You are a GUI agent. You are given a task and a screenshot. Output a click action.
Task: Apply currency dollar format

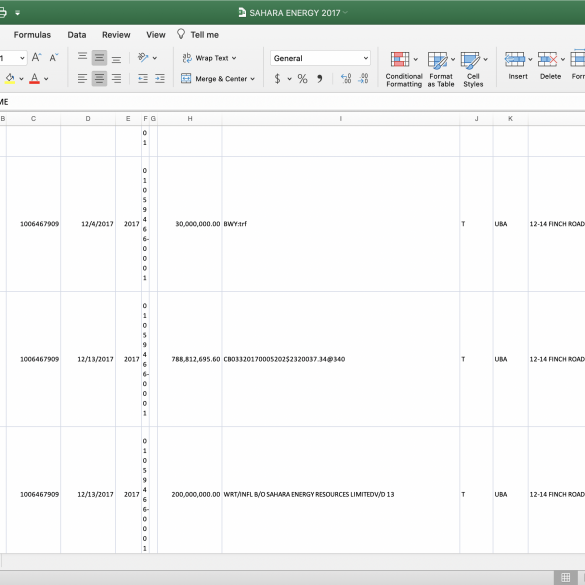277,79
